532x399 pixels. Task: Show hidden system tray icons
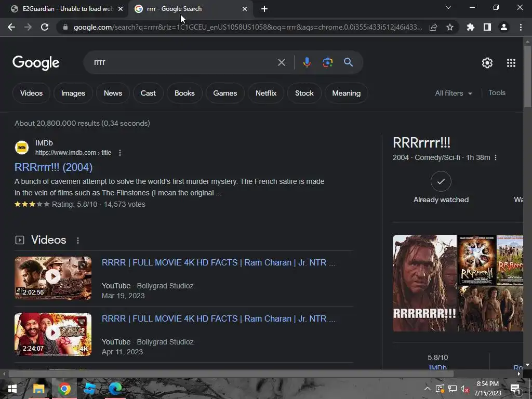(x=428, y=389)
